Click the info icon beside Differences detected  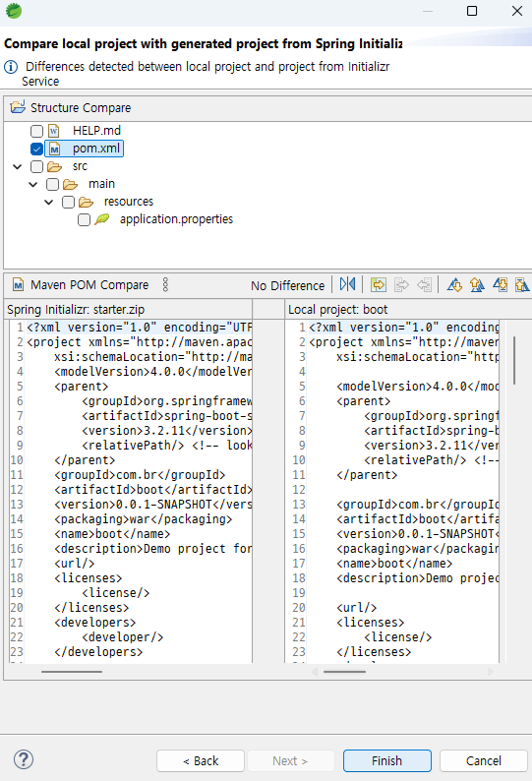tap(11, 67)
